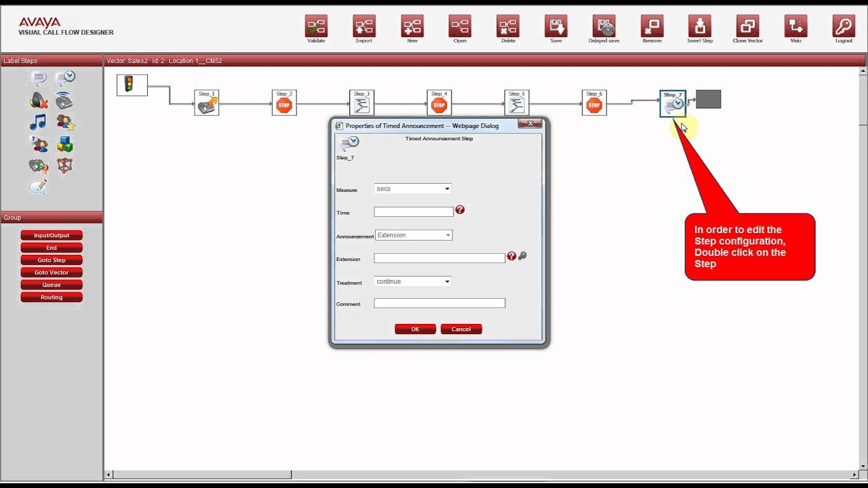Select the Step_4 stop node
Screen dimensions: 868x488
coord(439,103)
